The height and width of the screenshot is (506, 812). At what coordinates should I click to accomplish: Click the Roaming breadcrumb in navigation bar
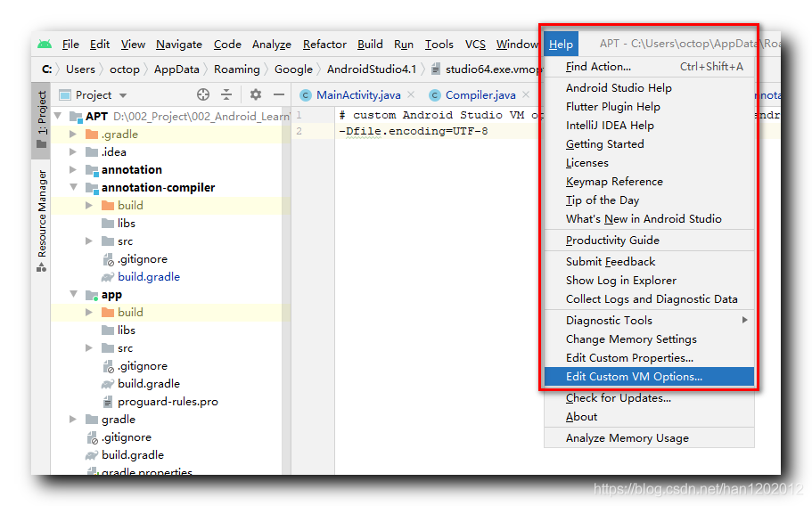(x=237, y=69)
